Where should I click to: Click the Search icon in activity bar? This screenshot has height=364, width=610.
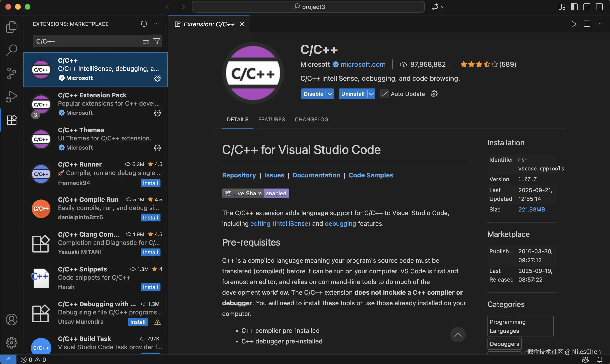coord(11,50)
